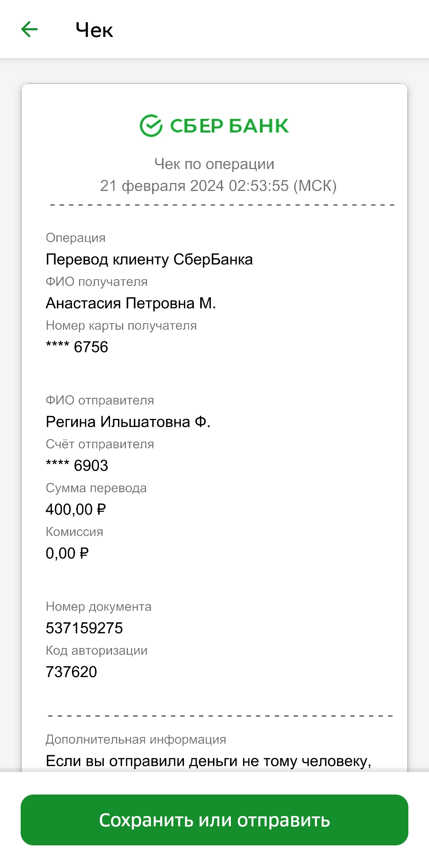
Task: Tap the СБЕР БАНК logo text
Action: click(x=229, y=126)
